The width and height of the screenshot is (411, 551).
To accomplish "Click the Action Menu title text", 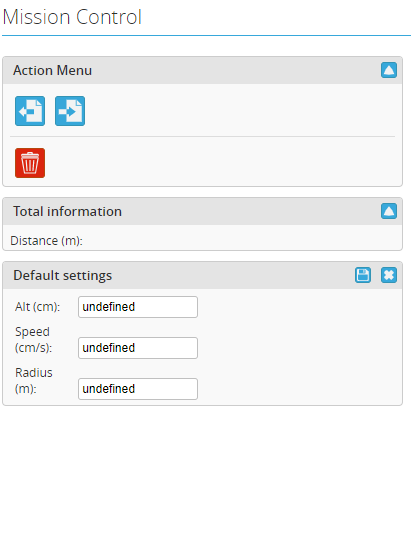I will tap(52, 70).
